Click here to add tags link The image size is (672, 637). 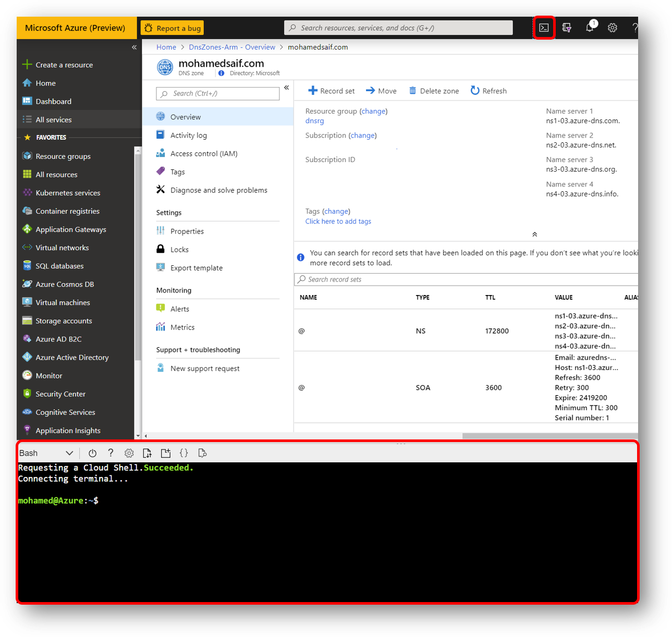pyautogui.click(x=338, y=222)
